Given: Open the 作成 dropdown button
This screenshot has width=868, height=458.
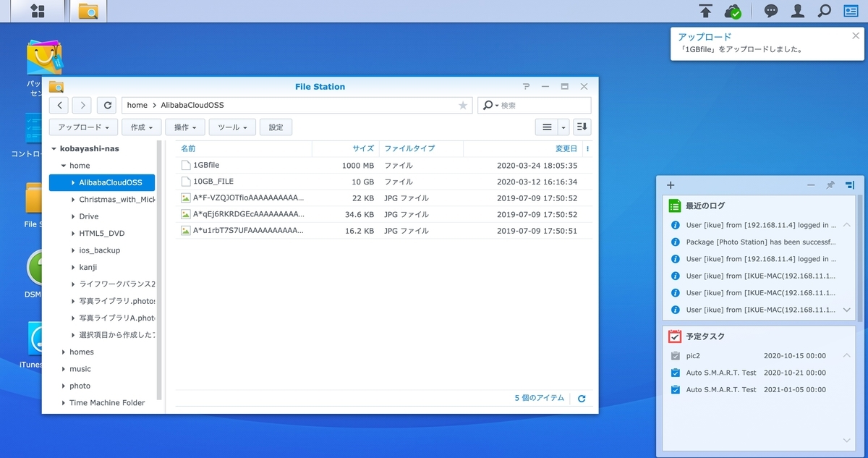Looking at the screenshot, I should click(142, 127).
